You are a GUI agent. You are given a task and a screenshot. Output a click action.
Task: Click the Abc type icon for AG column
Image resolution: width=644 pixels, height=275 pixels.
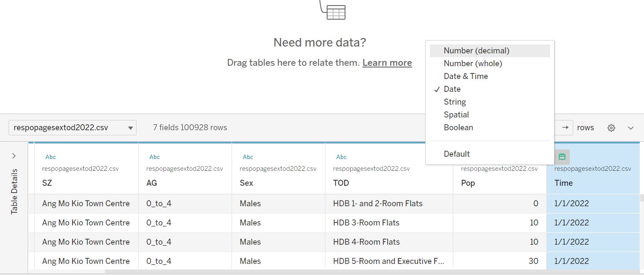click(x=154, y=157)
